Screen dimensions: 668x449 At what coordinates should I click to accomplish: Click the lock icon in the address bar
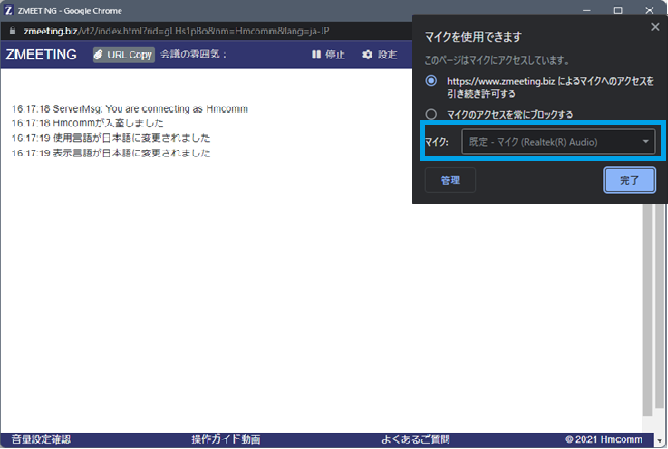(11, 32)
